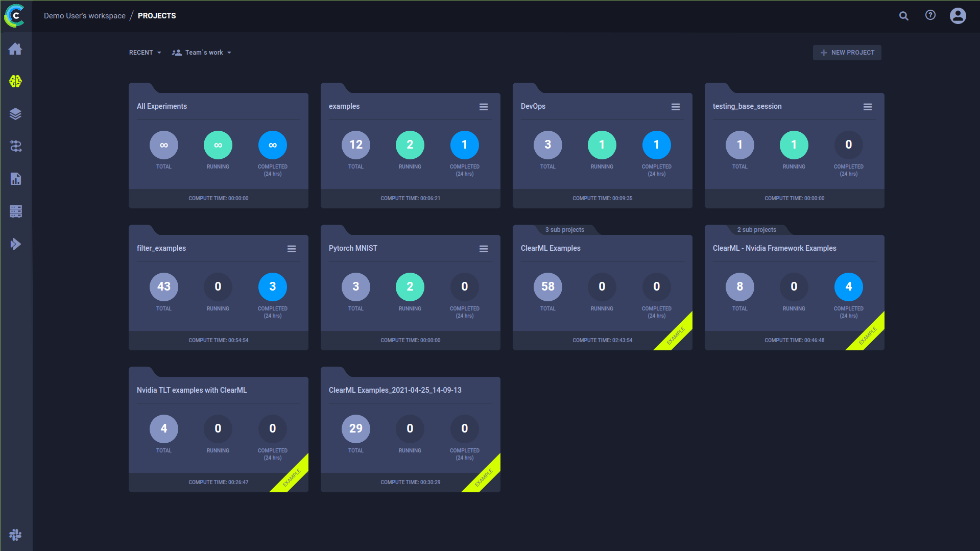Open the user profile avatar
Viewport: 980px width, 551px height.
tap(958, 15)
